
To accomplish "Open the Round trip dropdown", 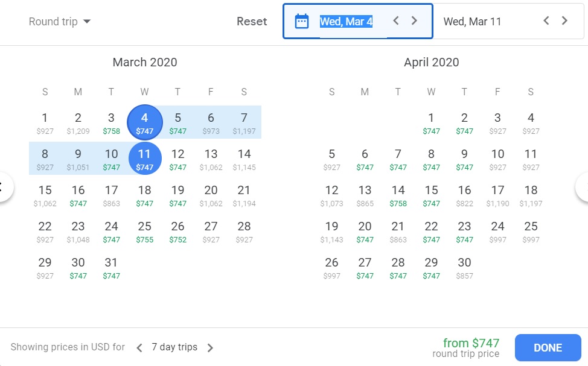I will tap(60, 22).
